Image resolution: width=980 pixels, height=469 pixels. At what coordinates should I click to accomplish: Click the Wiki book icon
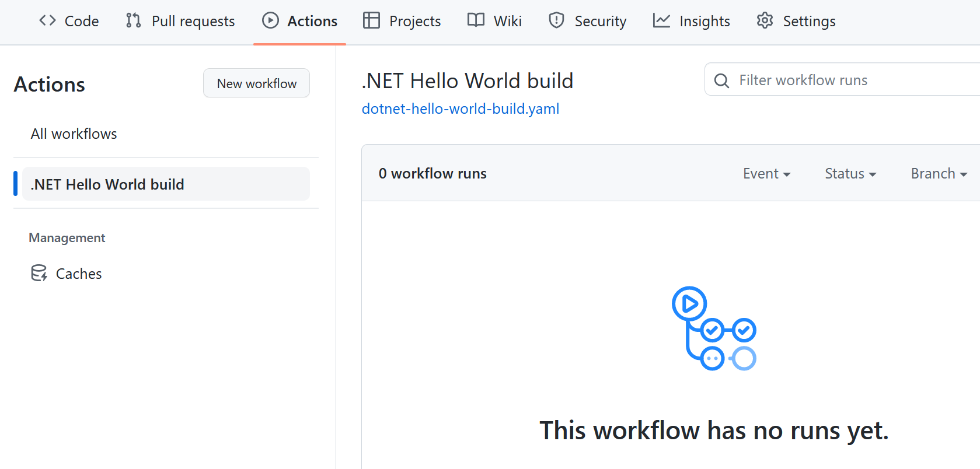pyautogui.click(x=476, y=20)
